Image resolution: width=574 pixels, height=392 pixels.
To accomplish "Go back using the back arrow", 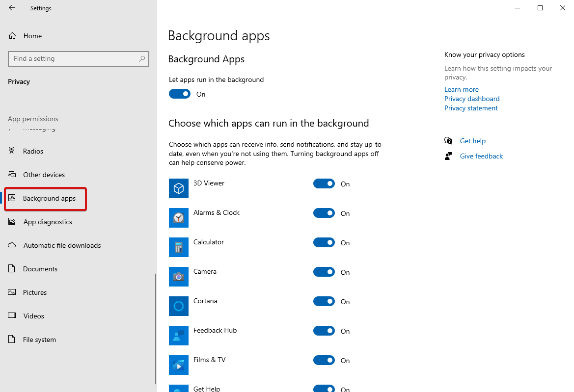I will click(12, 8).
